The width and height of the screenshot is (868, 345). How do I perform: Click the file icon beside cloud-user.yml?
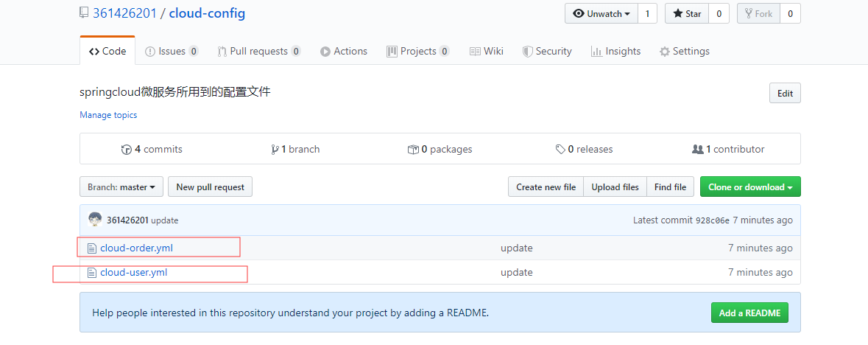point(92,272)
